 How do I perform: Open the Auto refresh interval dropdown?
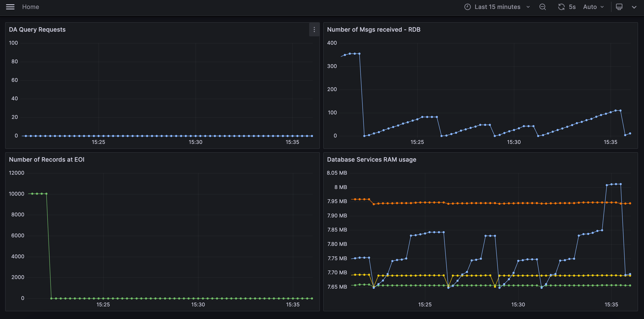[593, 7]
